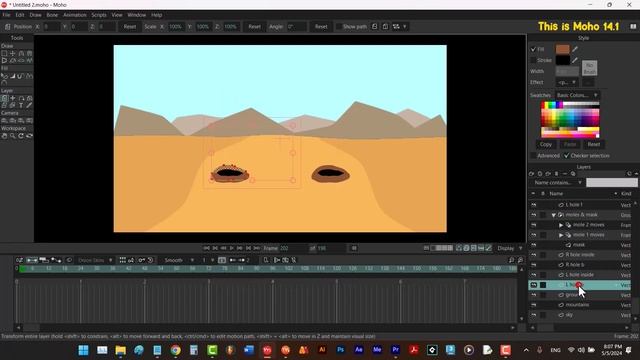Viewport: 640px width, 360px height.
Task: Toggle visibility of L hole inside layer
Action: click(533, 275)
